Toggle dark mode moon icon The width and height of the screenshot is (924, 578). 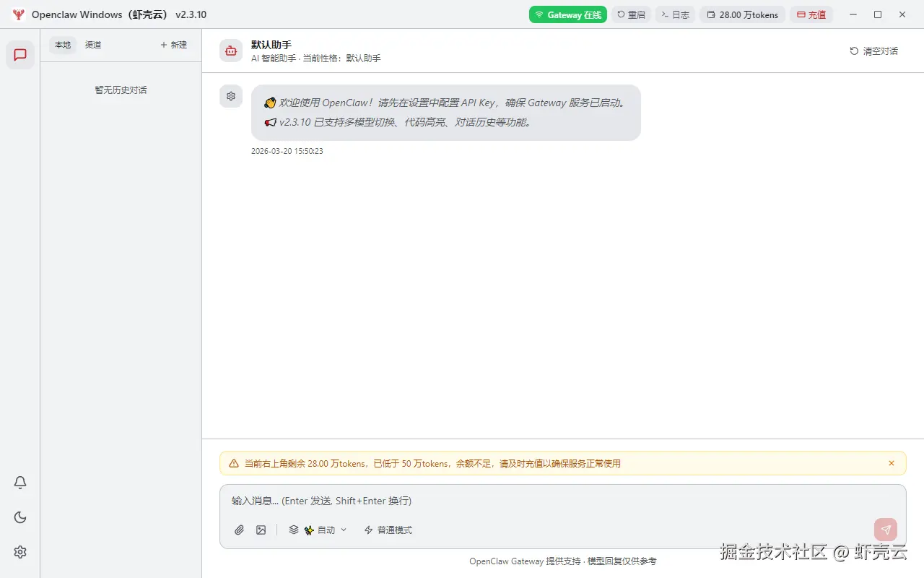[20, 517]
